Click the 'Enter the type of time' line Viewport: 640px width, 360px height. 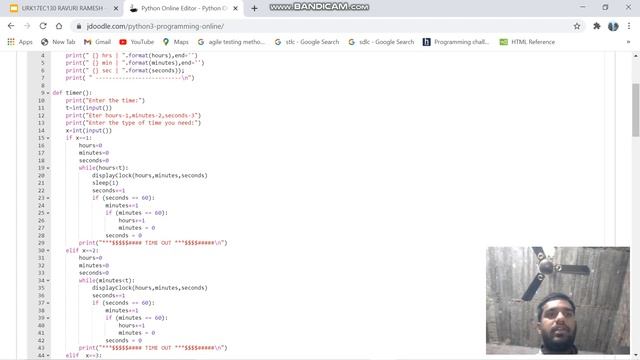(x=133, y=123)
